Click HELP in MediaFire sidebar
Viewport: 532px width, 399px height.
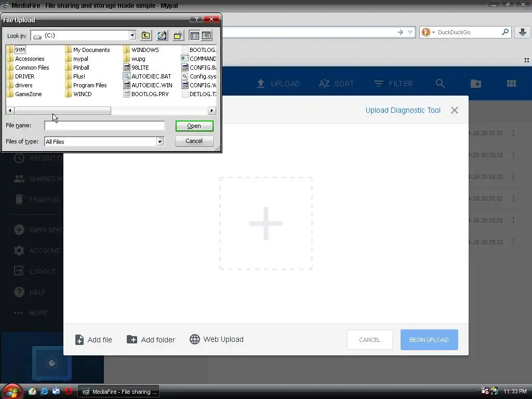pyautogui.click(x=30, y=292)
